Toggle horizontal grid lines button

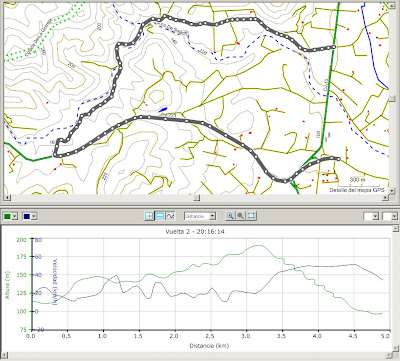pyautogui.click(x=160, y=216)
